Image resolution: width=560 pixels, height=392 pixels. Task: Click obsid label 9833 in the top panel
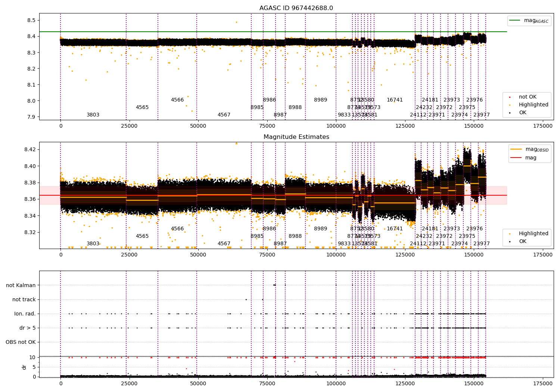click(x=344, y=115)
